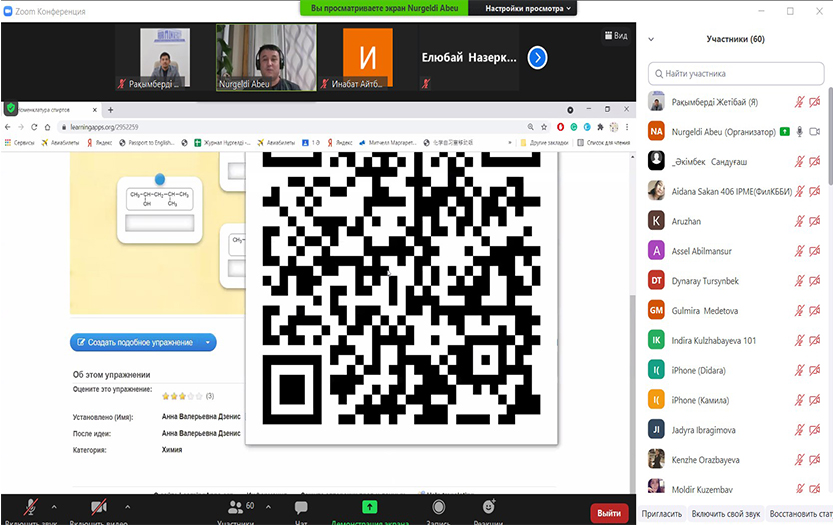Open the browser extensions puzzle icon
This screenshot has width=833, height=525.
coord(600,127)
